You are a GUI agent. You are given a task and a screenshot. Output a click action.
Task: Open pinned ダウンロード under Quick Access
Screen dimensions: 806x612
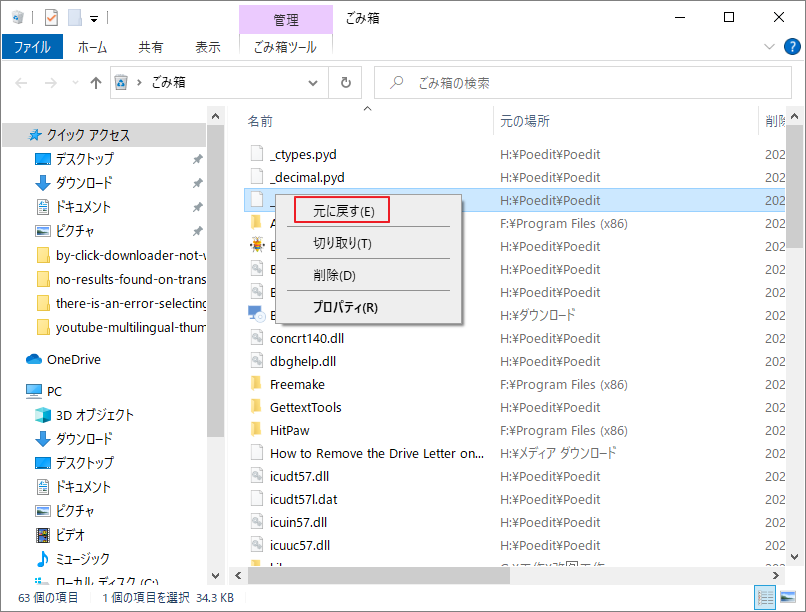[x=84, y=183]
